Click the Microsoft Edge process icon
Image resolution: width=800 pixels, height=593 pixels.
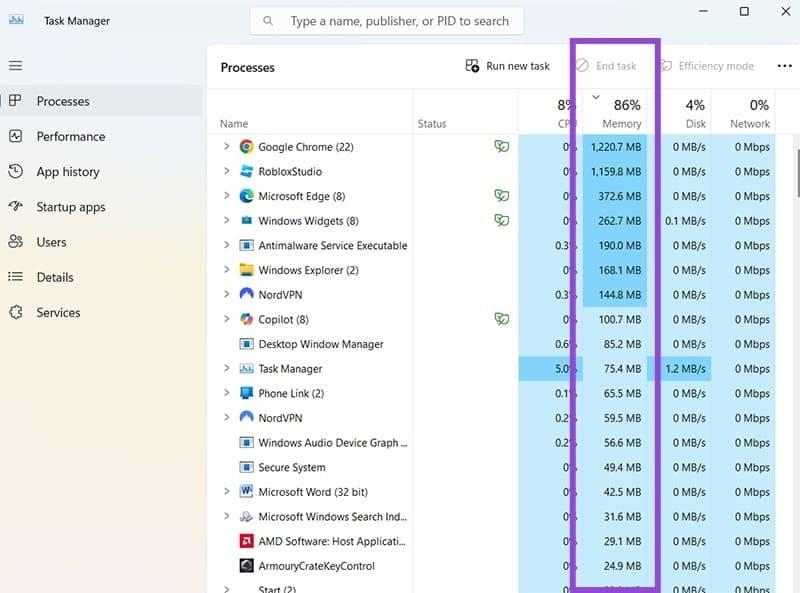click(246, 196)
